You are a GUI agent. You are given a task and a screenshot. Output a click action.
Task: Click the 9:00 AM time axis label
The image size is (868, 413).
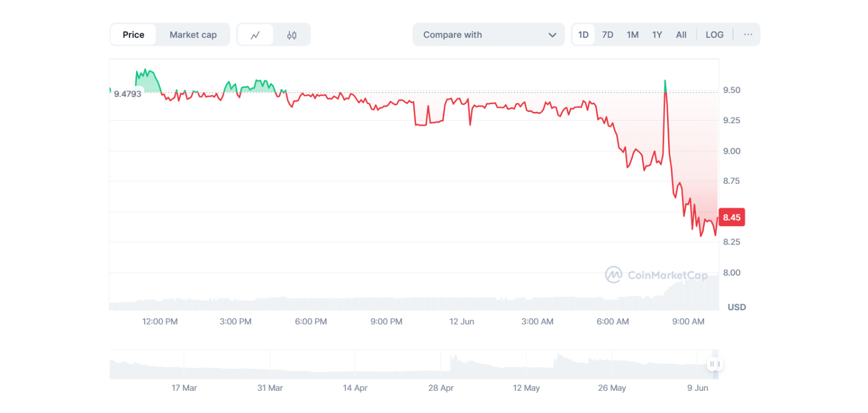(688, 322)
